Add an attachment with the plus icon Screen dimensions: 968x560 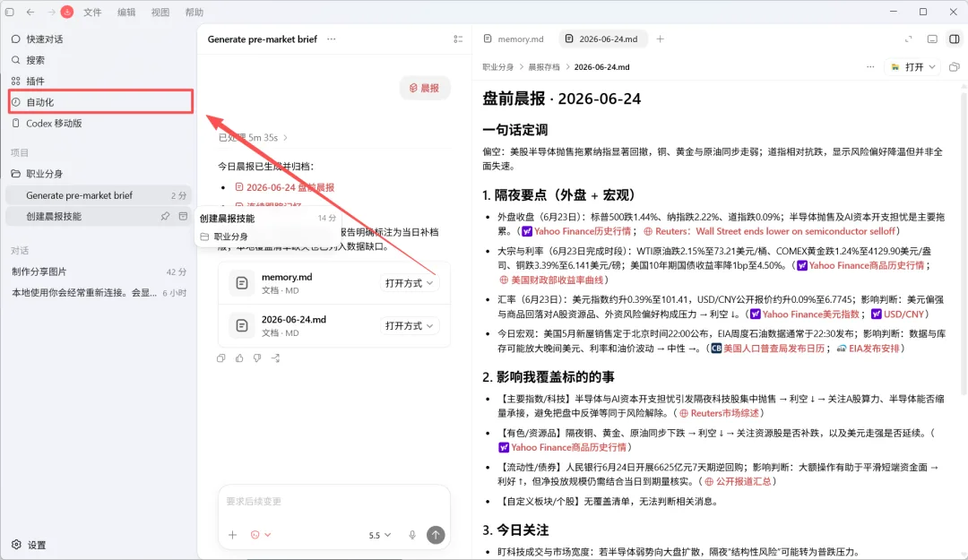pyautogui.click(x=232, y=535)
